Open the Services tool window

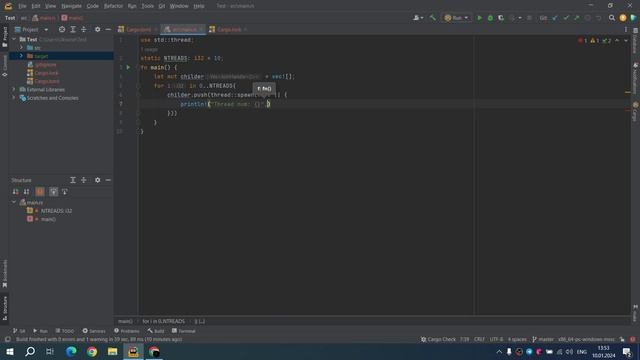coord(94,331)
